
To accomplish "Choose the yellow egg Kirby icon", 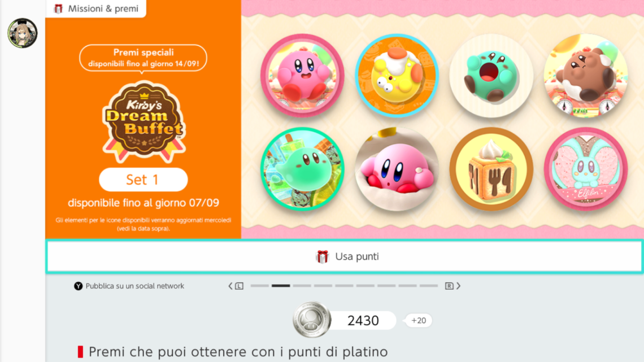I will 397,76.
